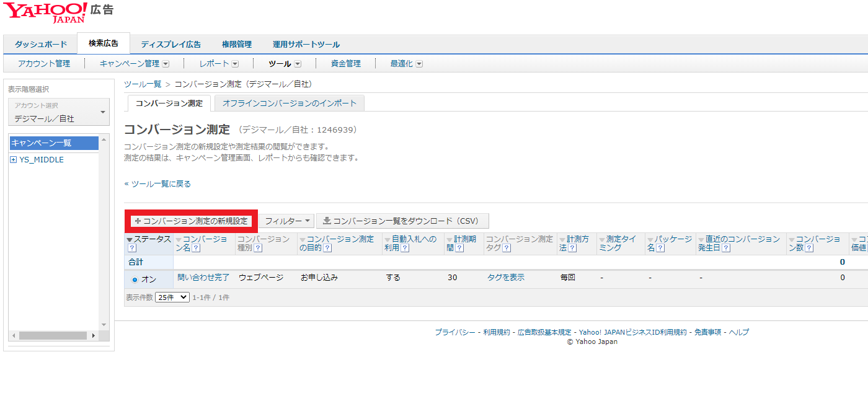868x401 pixels.
Task: Click down arrow of campaign list scrollbar
Action: 104,325
